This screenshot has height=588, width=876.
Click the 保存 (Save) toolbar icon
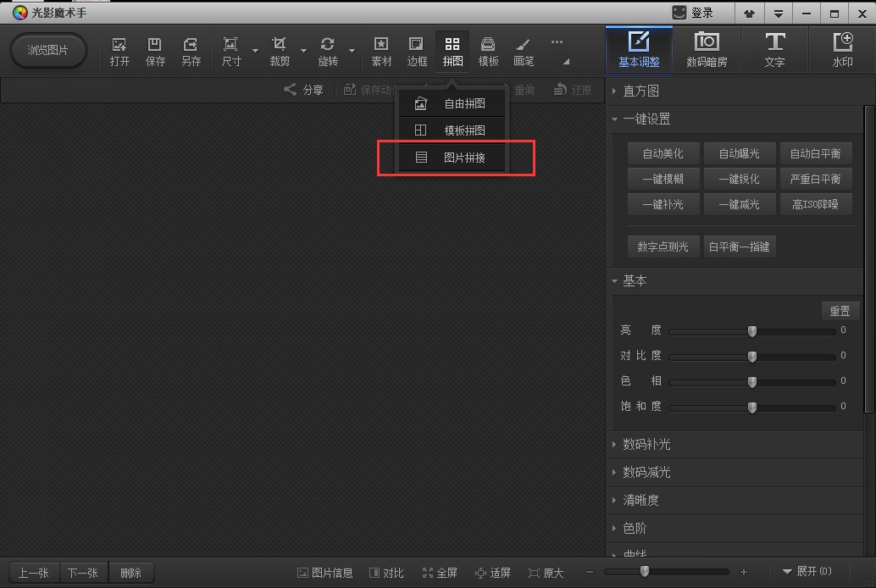coord(155,51)
